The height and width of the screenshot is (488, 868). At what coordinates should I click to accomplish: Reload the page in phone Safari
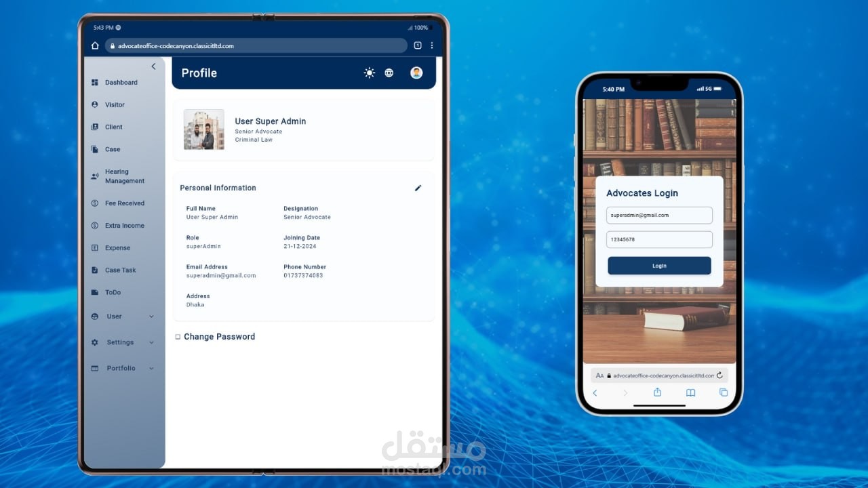point(719,375)
